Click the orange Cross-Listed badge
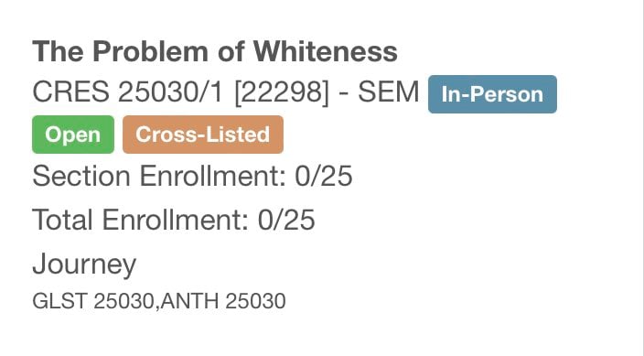This screenshot has height=356, width=644. click(203, 135)
